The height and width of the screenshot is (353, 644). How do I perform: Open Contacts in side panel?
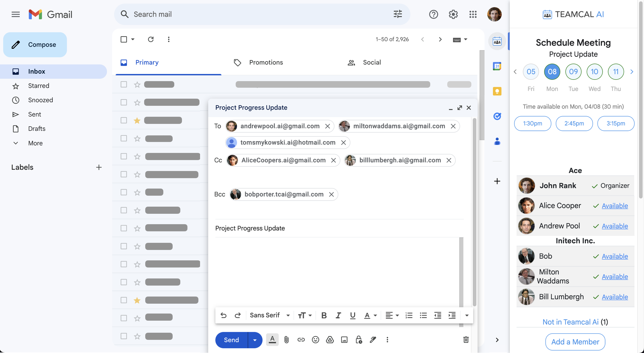(497, 141)
